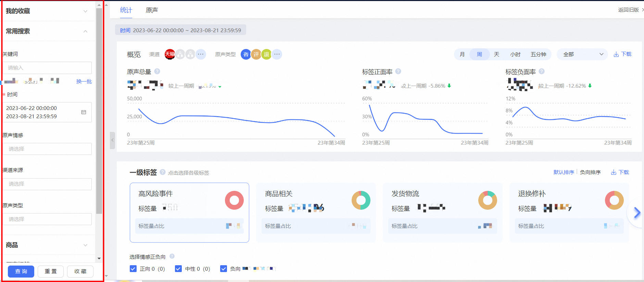Collapse the sidebar with the handle arrow
This screenshot has width=644, height=282.
pos(112,140)
